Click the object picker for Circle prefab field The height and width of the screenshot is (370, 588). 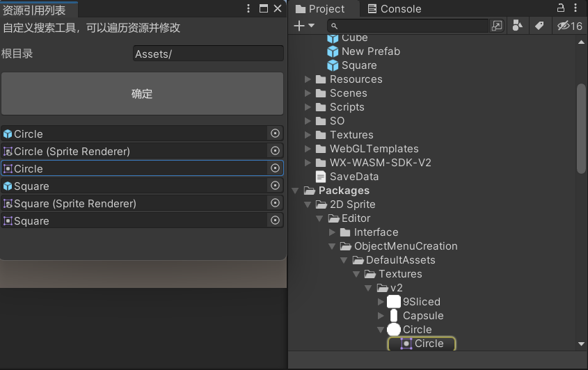point(276,134)
